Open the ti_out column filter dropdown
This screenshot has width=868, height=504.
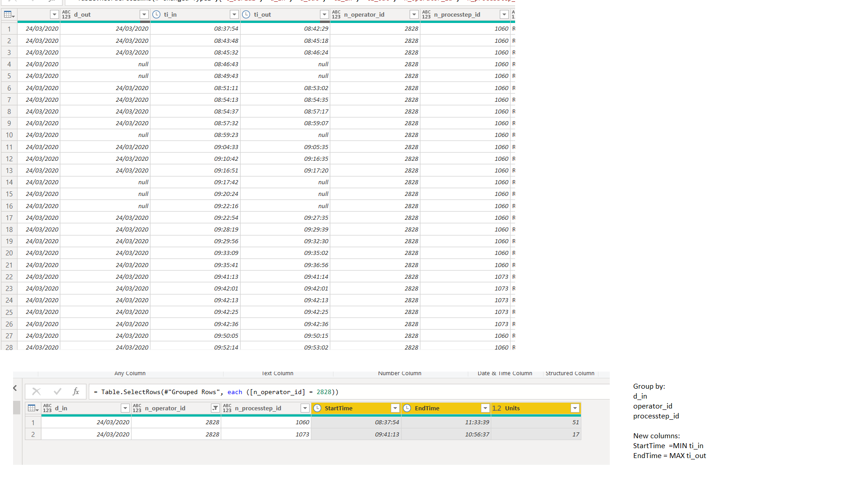click(x=324, y=15)
